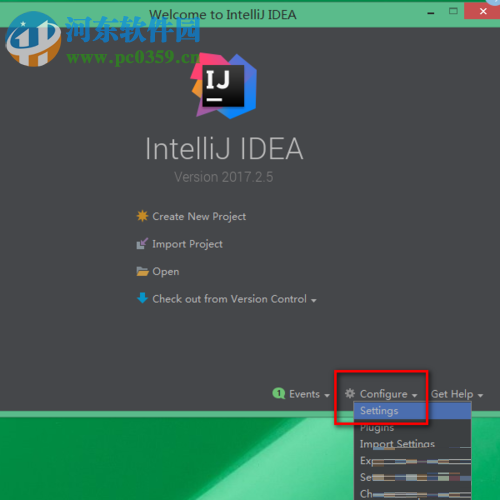Image resolution: width=500 pixels, height=500 pixels.
Task: Click the Configure gear icon
Action: (x=350, y=394)
